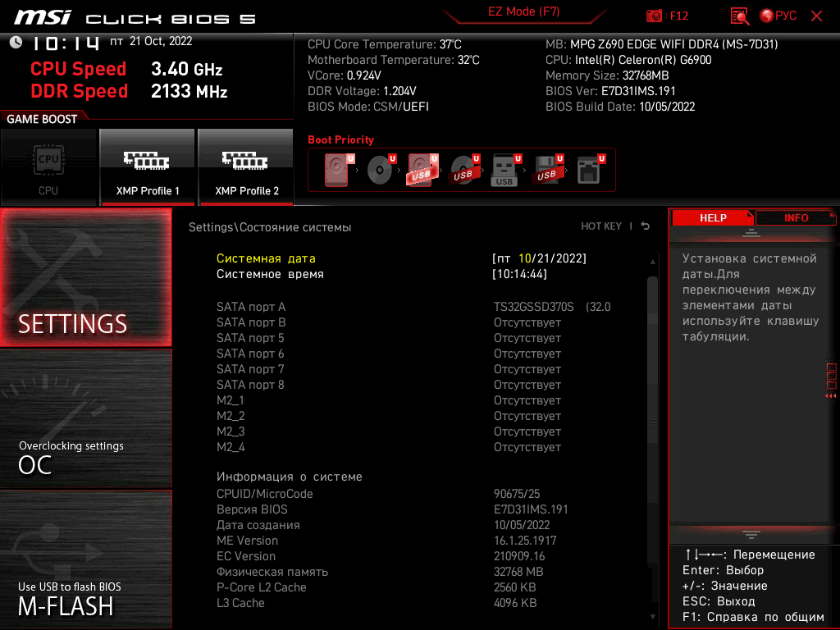The height and width of the screenshot is (630, 840).
Task: Switch to the HELP tab
Action: pyautogui.click(x=713, y=218)
